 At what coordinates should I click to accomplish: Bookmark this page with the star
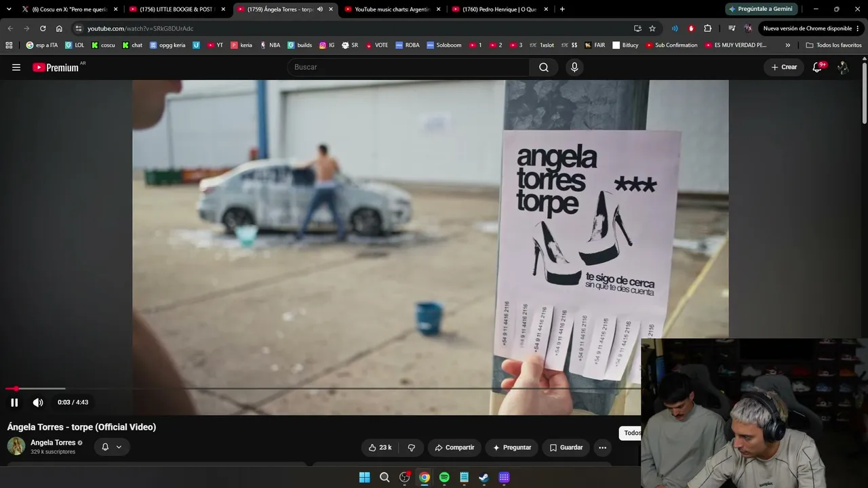[x=652, y=28]
